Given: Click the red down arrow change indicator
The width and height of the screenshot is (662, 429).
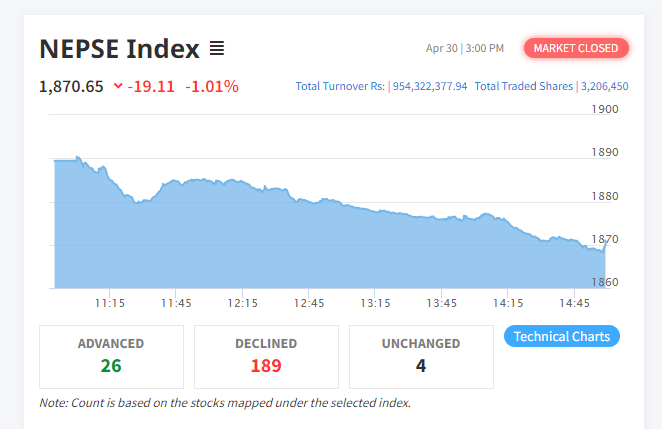Looking at the screenshot, I should pyautogui.click(x=118, y=86).
